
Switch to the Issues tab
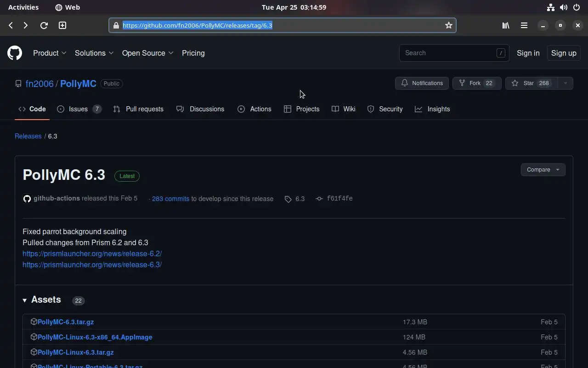[79, 109]
